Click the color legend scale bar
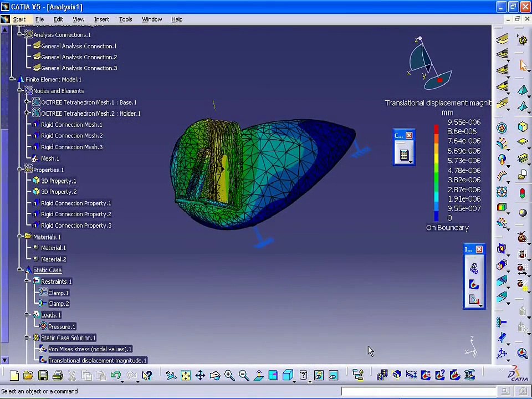Image resolution: width=532 pixels, height=399 pixels. click(x=436, y=173)
